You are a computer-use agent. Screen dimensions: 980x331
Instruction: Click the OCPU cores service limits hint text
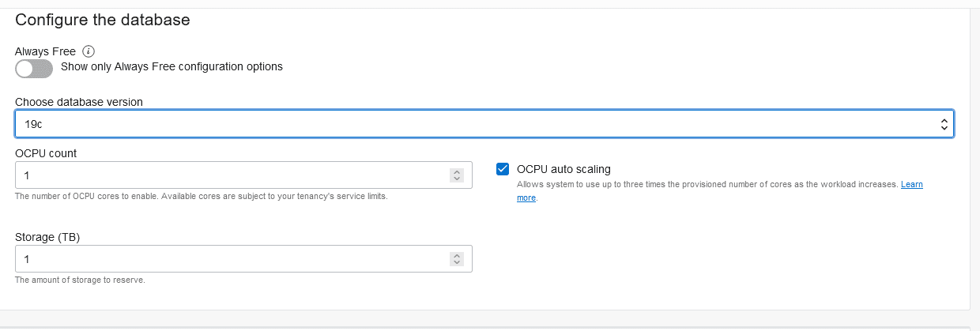(x=202, y=197)
